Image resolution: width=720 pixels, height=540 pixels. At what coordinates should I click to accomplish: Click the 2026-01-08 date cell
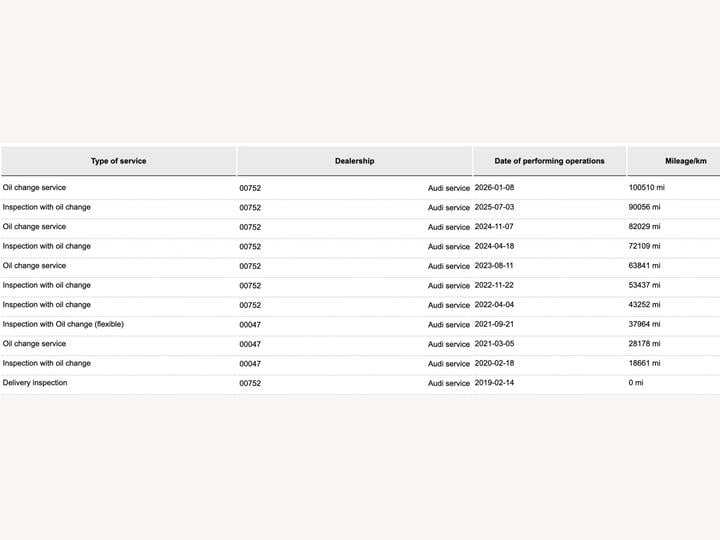click(494, 188)
